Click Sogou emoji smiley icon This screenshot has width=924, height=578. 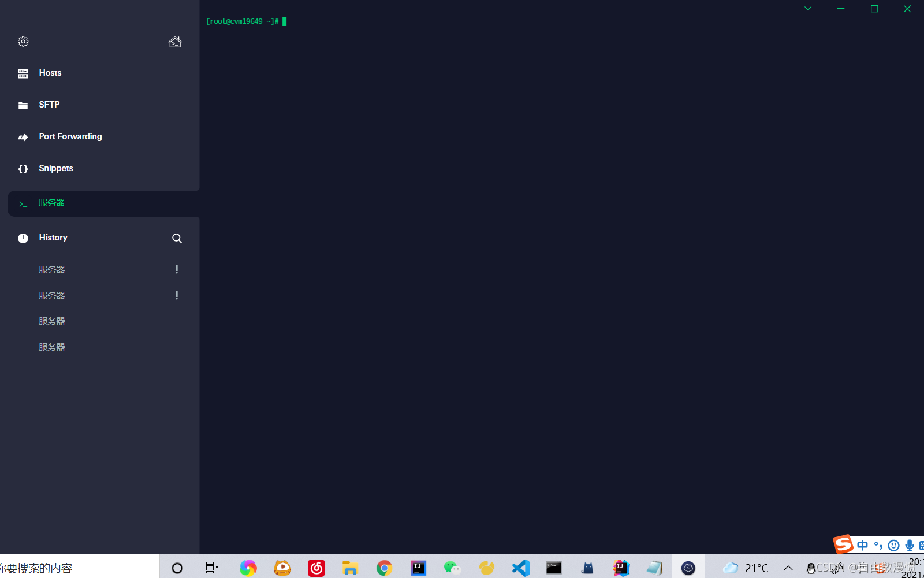[x=894, y=546]
